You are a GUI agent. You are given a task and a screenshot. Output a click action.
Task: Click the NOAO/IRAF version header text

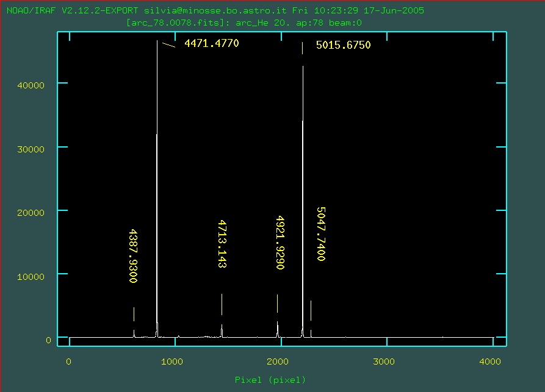(215, 11)
